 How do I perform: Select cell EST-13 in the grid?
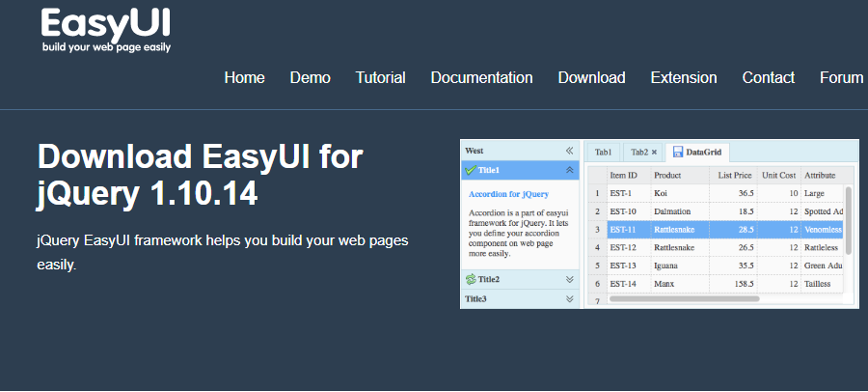[x=629, y=266]
